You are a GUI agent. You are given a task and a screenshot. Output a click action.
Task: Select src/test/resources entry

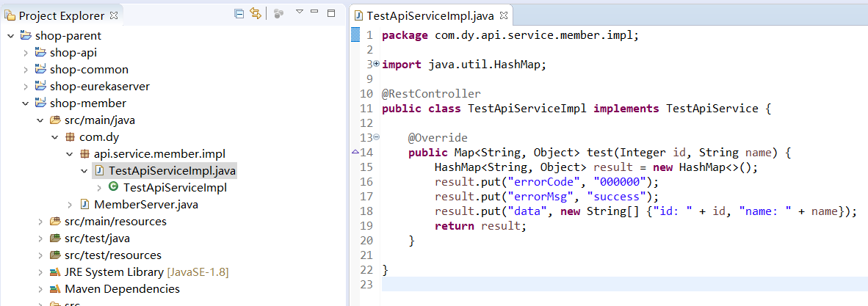(x=113, y=255)
